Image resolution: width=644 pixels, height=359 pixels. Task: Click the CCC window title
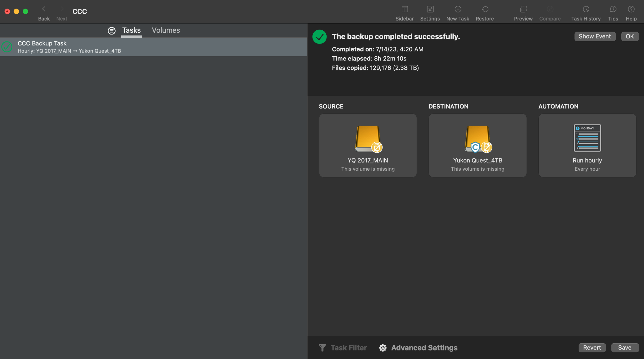(80, 11)
